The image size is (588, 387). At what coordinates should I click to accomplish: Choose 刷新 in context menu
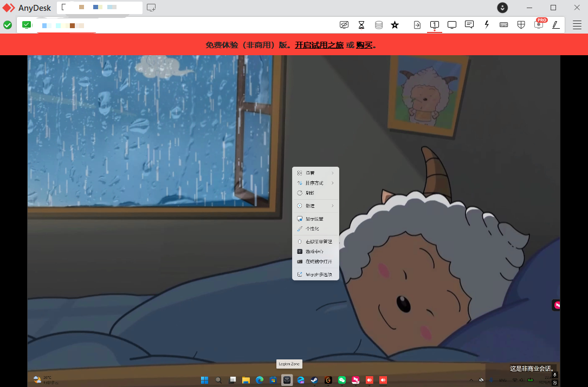coord(315,193)
